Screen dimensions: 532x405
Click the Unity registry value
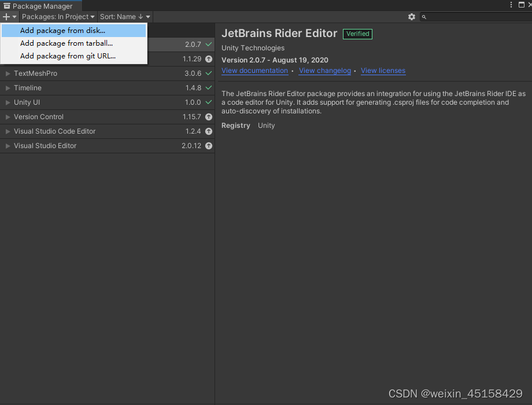pos(267,126)
